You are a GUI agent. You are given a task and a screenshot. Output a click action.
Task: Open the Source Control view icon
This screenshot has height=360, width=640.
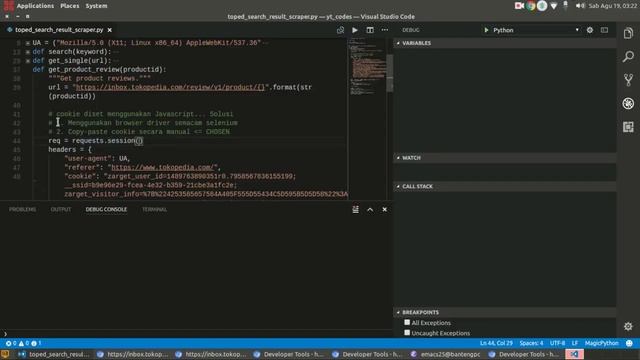point(628,80)
